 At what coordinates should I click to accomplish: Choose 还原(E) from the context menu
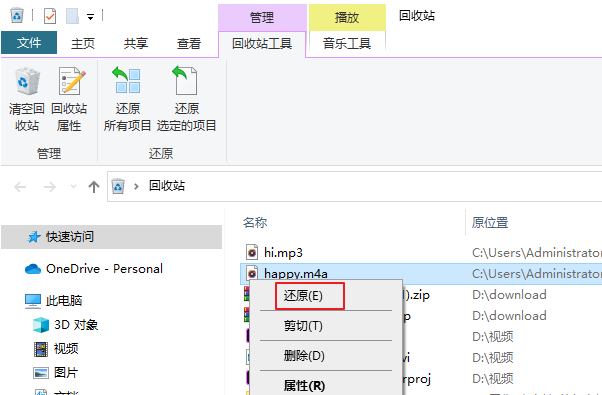click(303, 296)
